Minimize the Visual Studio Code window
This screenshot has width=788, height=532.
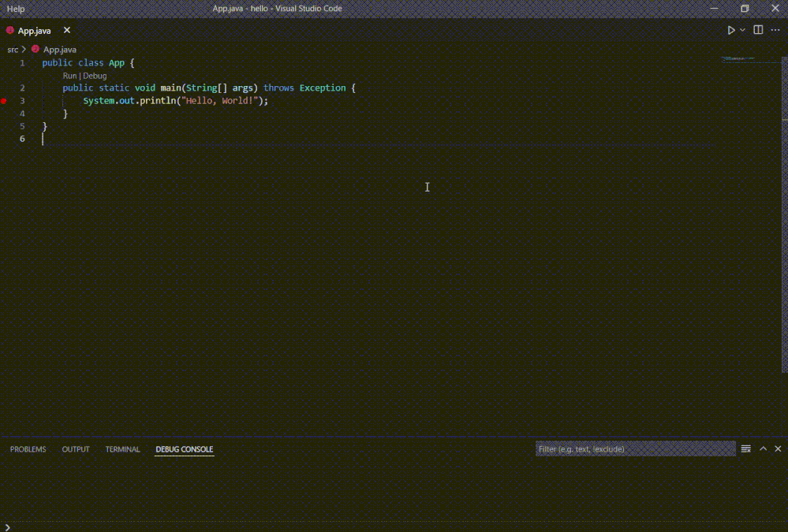[x=714, y=9]
